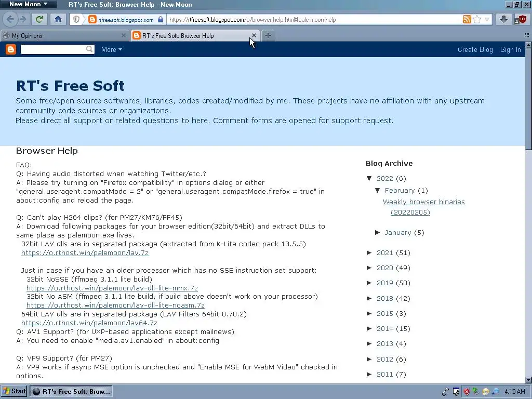The image size is (532, 399).
Task: Click the safely remove hardware tray icon
Action: [476, 392]
